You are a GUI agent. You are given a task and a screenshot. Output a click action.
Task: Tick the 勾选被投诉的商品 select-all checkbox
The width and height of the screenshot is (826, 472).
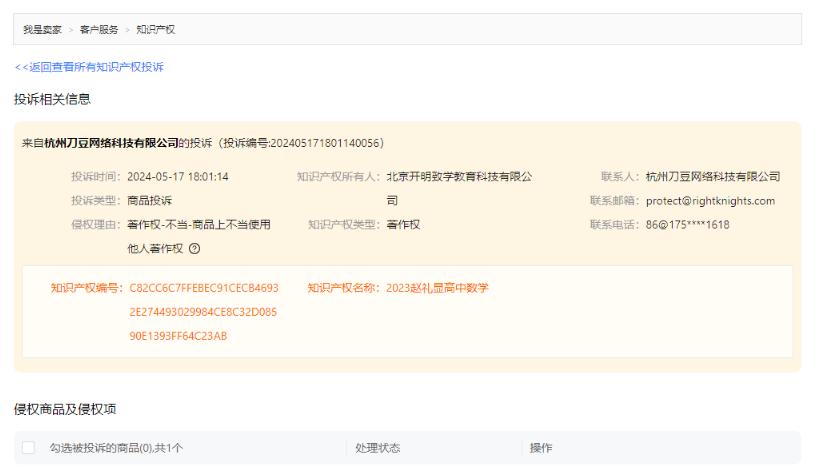[x=28, y=448]
